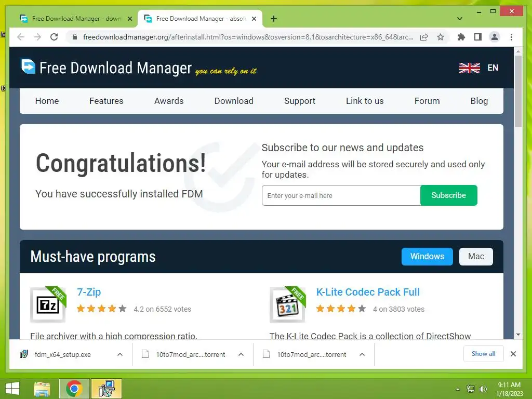Click the green Subscribe button
The height and width of the screenshot is (399, 532).
click(x=448, y=195)
